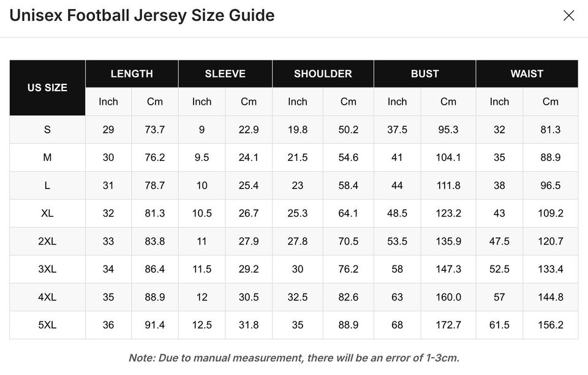Screen dimensions: 588x375
Task: Click the SHOULDER column header
Action: (323, 73)
